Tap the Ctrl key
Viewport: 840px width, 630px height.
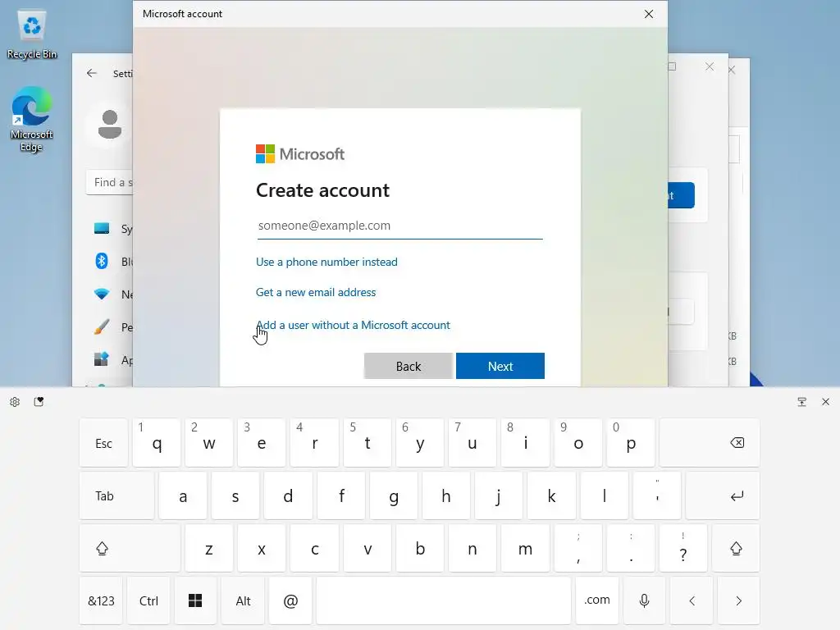click(148, 600)
